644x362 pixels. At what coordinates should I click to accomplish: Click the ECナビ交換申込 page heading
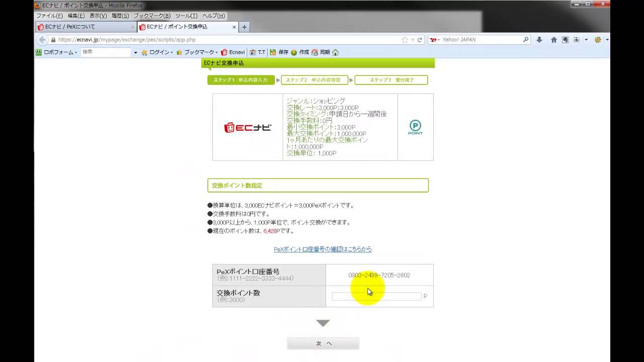point(318,63)
